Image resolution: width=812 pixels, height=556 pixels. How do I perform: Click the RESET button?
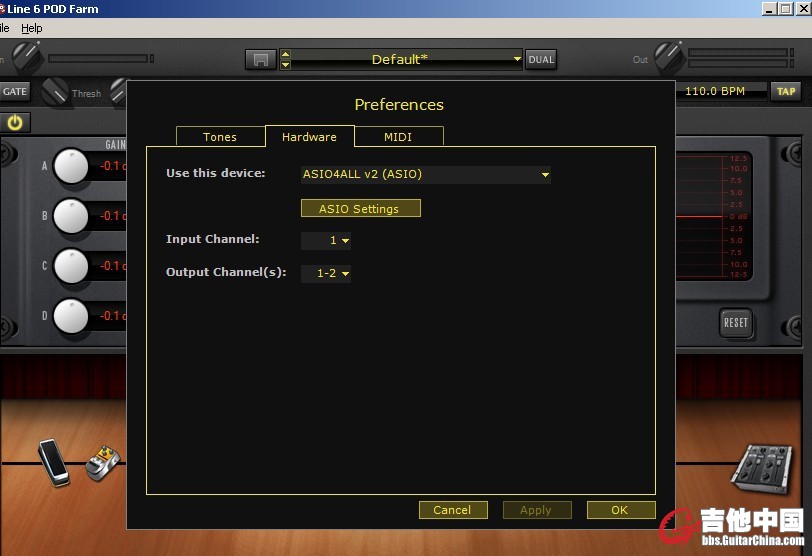point(735,323)
